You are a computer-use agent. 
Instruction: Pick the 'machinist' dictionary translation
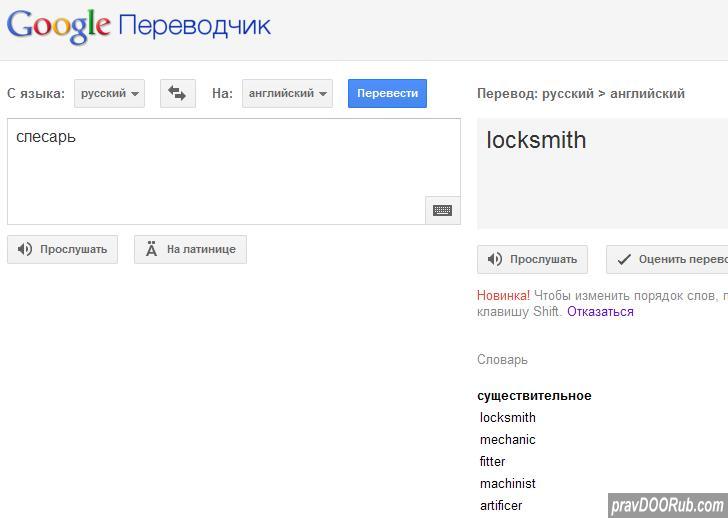pyautogui.click(x=508, y=483)
